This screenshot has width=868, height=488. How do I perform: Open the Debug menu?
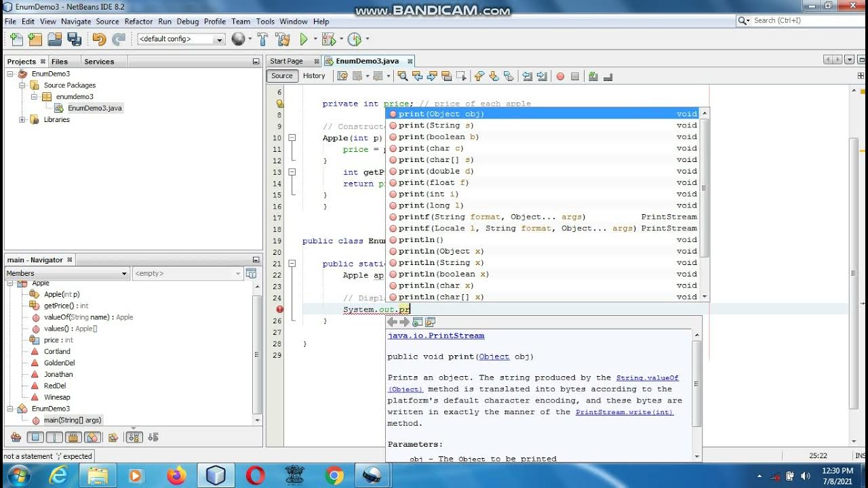[188, 21]
